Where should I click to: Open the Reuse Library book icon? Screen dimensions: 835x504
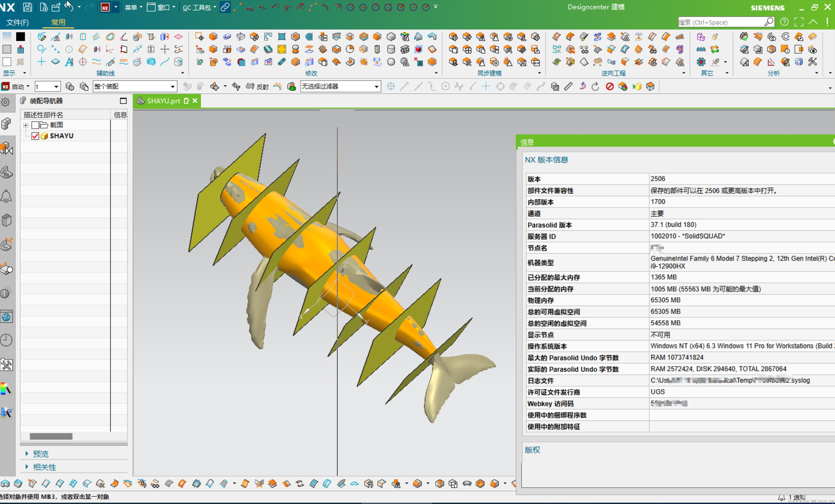point(7,221)
